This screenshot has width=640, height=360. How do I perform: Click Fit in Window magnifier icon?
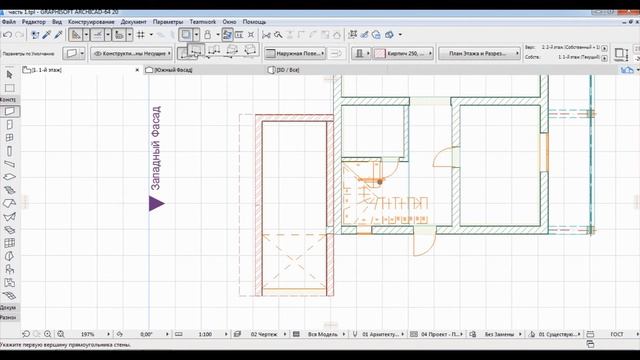click(61, 334)
